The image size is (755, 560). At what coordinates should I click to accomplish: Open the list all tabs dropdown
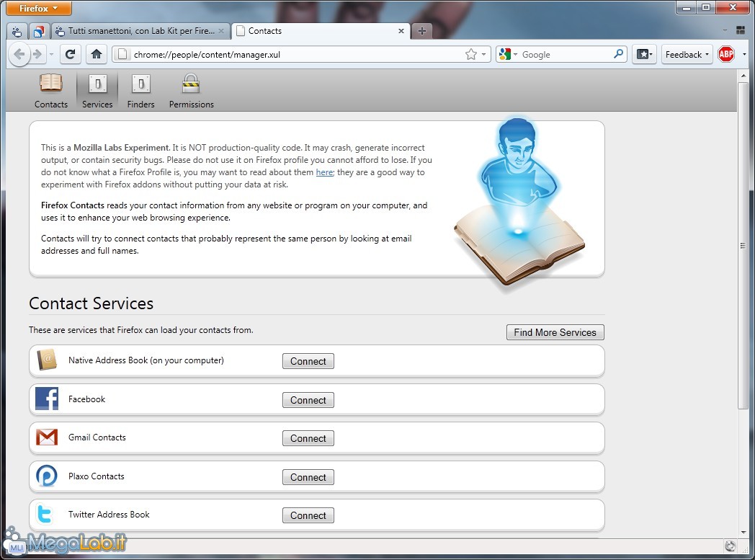click(725, 30)
